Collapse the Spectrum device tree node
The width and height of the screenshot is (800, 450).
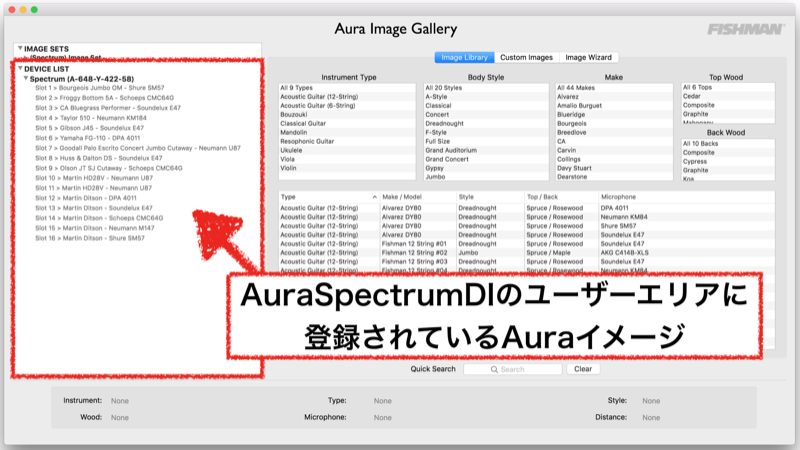tap(26, 79)
